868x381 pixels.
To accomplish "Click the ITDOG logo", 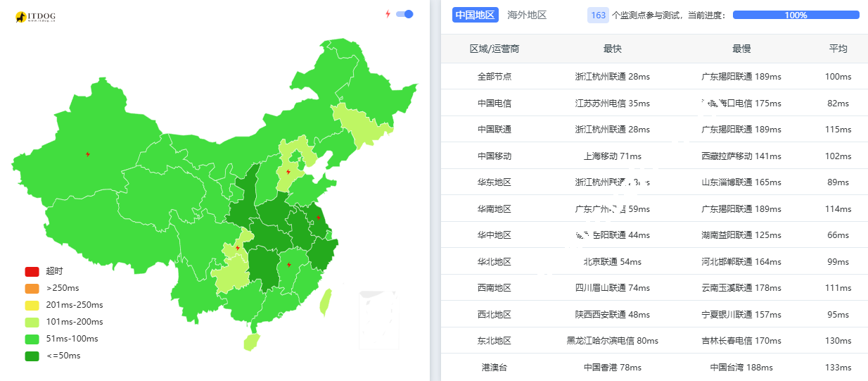I will coord(34,16).
